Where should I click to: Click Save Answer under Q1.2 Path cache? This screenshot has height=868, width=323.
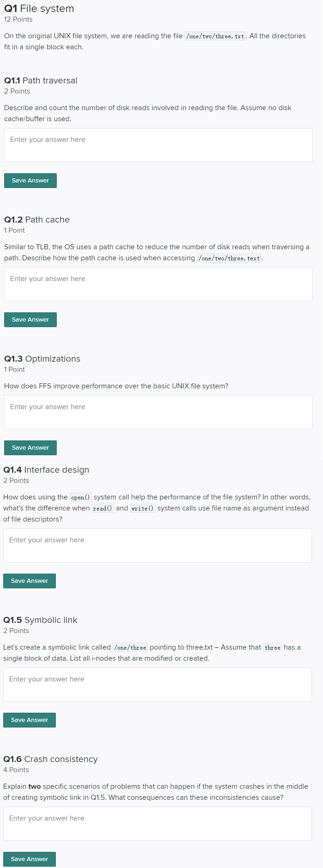tap(30, 319)
